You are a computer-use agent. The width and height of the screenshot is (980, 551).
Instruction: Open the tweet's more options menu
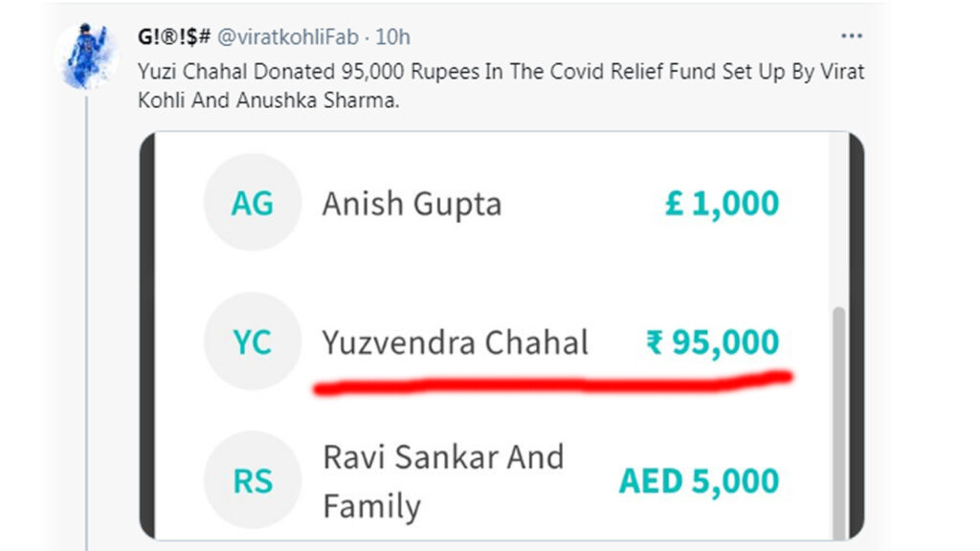point(851,36)
